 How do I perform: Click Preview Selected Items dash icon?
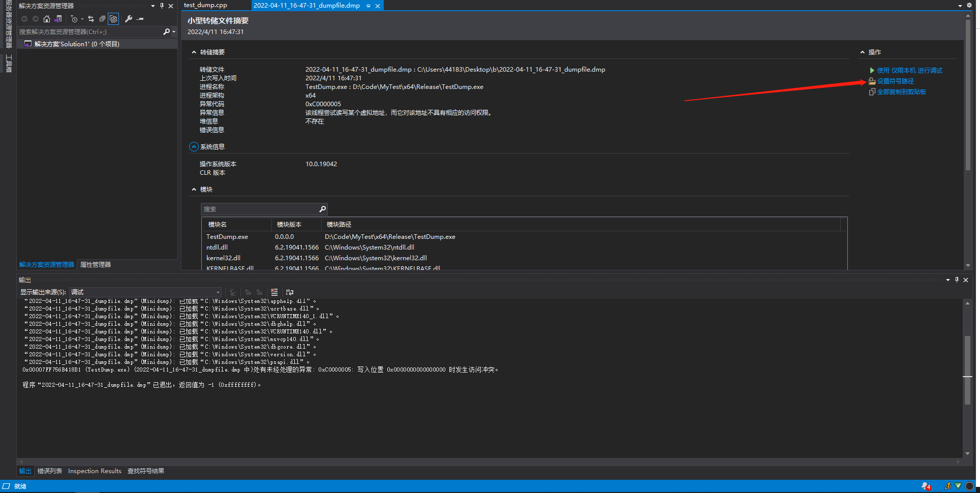click(140, 19)
